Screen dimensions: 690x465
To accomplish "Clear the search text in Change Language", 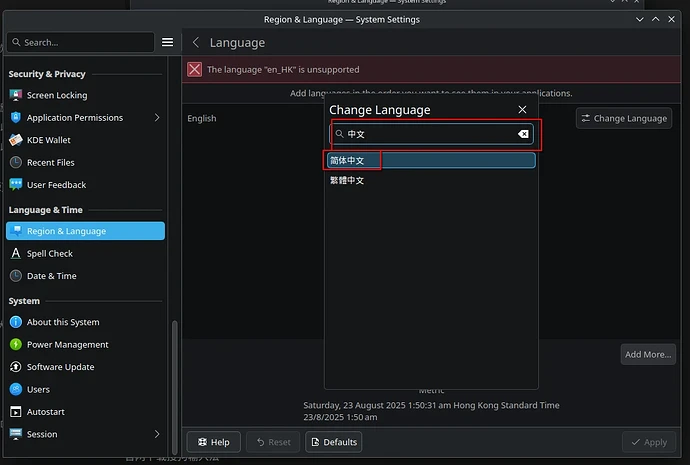I will coord(523,134).
